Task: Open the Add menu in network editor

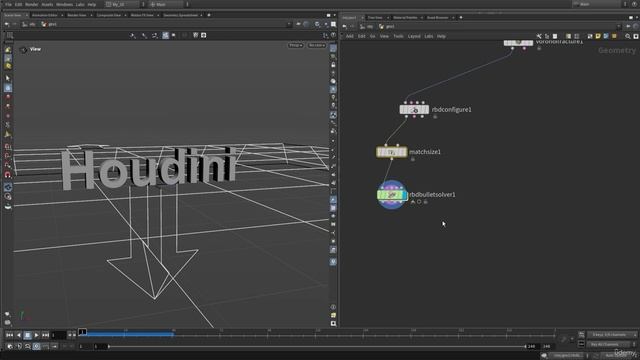Action: pos(350,36)
